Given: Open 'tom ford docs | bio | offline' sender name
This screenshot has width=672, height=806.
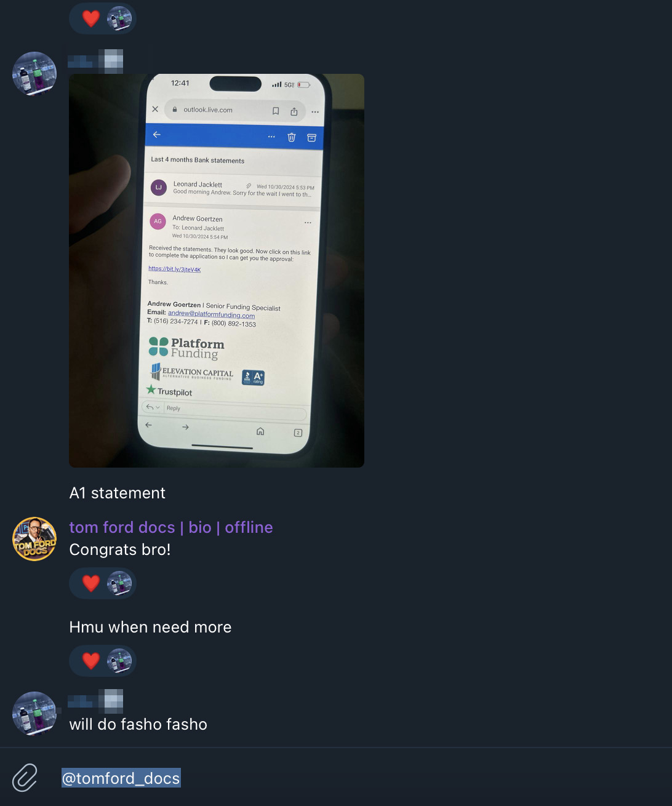Looking at the screenshot, I should 171,527.
